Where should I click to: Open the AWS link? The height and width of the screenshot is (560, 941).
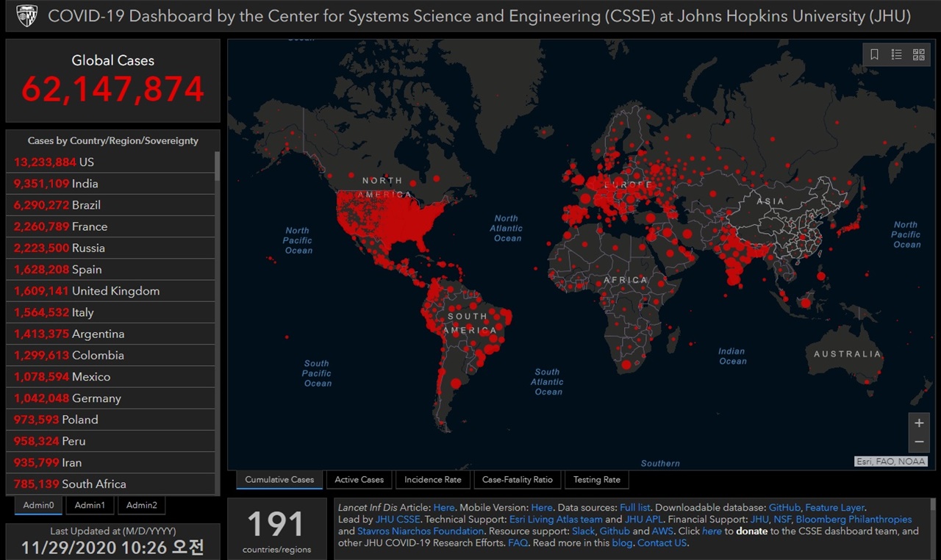point(662,531)
